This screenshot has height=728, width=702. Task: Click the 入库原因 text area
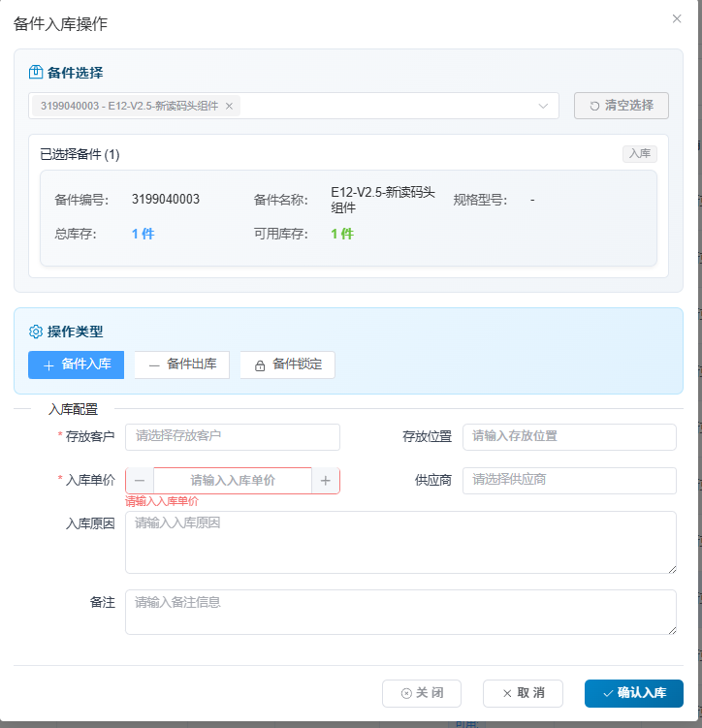click(x=400, y=542)
